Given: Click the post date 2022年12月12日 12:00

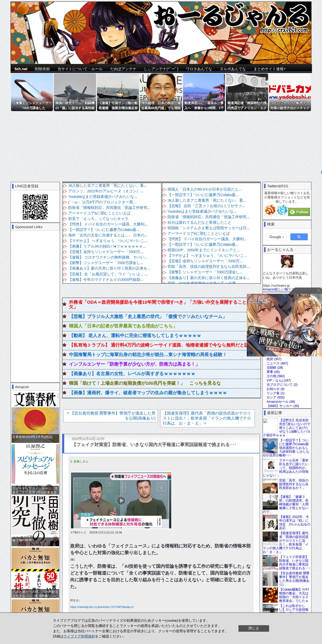Looking at the screenshot, I should 88,438.
